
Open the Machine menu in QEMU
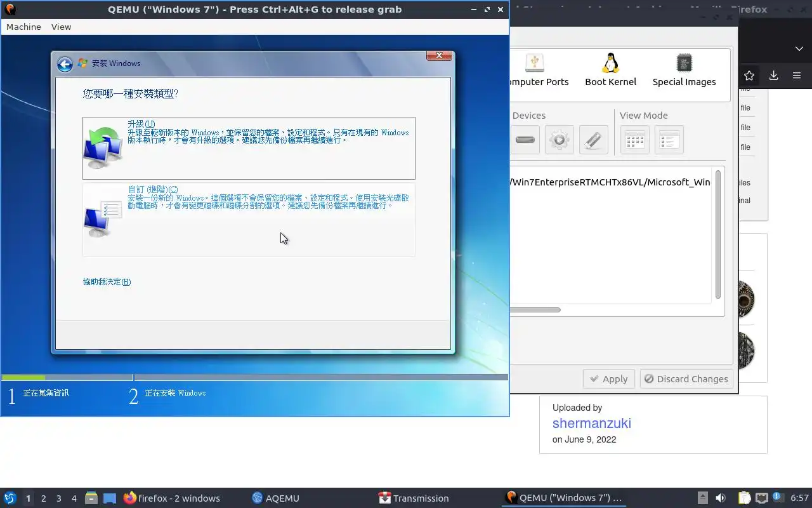(x=23, y=27)
